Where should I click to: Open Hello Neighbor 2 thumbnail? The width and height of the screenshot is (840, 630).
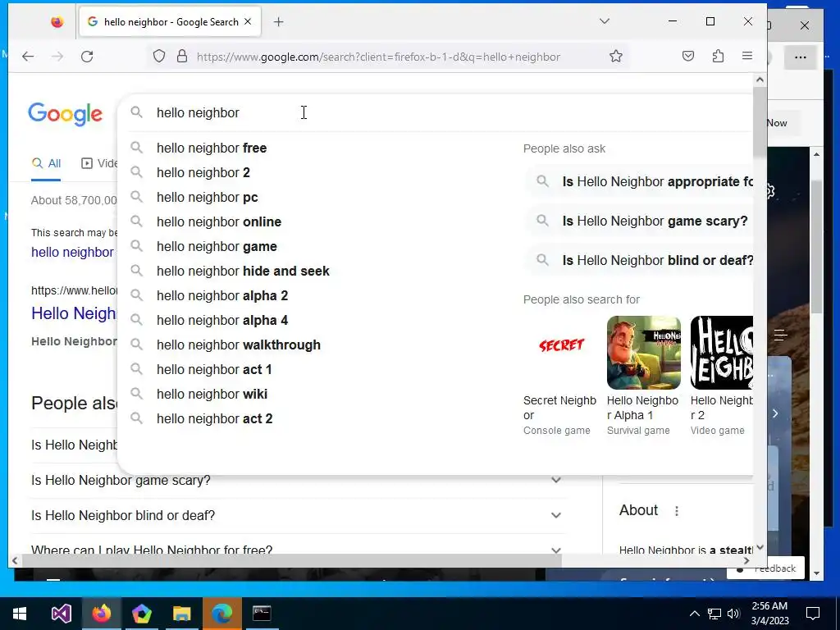point(722,353)
